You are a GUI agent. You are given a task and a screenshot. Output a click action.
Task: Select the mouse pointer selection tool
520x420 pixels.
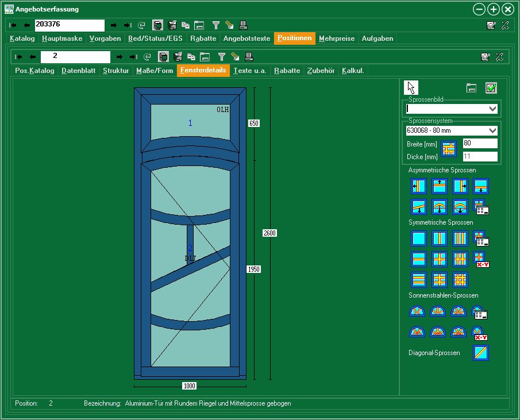411,87
